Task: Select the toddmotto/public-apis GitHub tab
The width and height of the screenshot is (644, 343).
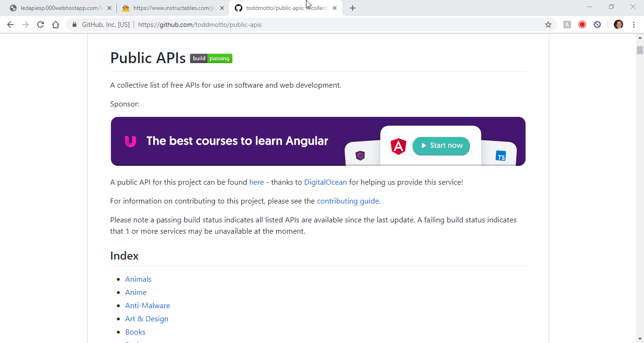Action: click(286, 8)
